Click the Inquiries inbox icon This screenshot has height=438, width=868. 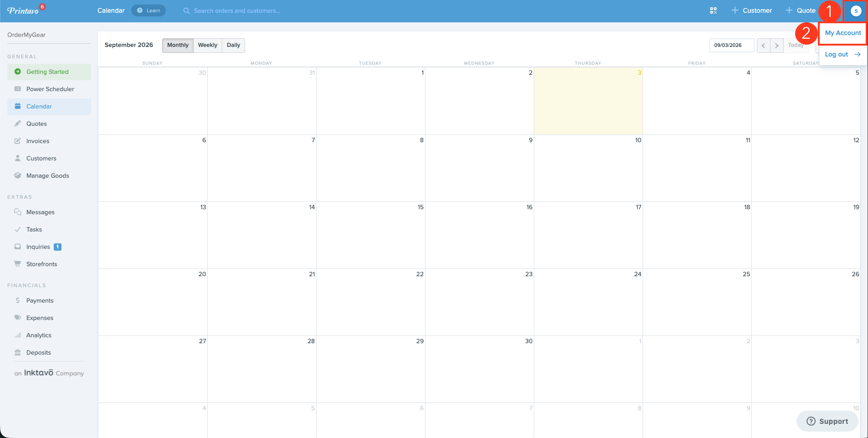(18, 247)
